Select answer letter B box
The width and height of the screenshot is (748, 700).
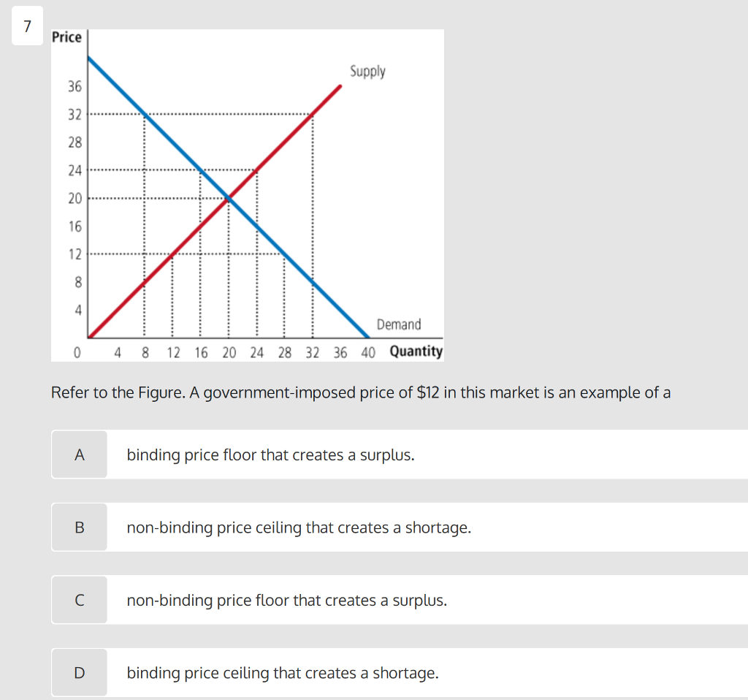point(79,527)
